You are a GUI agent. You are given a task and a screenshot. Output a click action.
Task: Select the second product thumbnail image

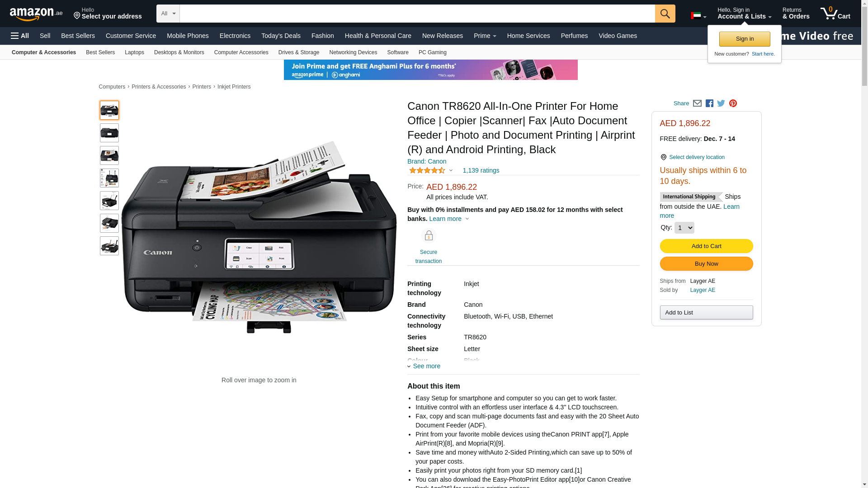109,133
